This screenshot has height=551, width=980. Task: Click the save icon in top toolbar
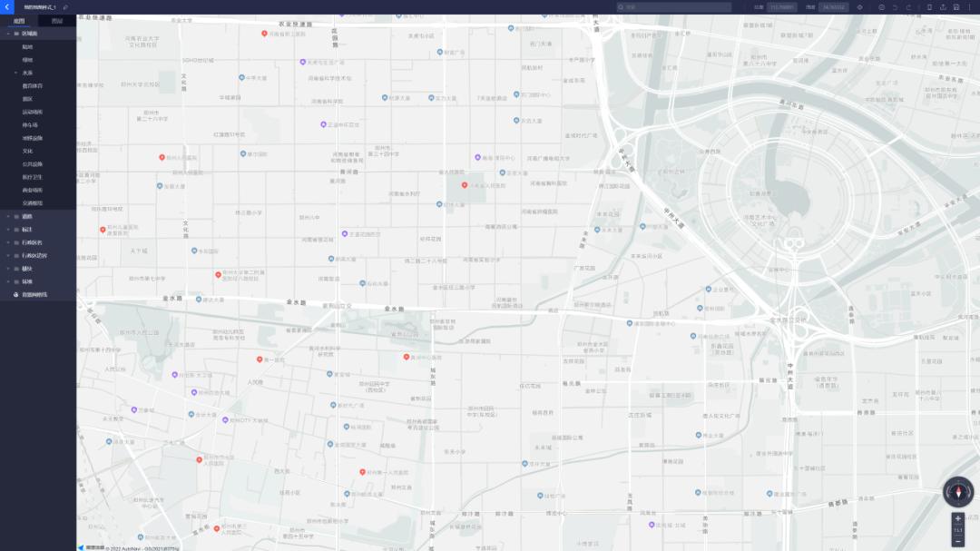click(x=956, y=7)
